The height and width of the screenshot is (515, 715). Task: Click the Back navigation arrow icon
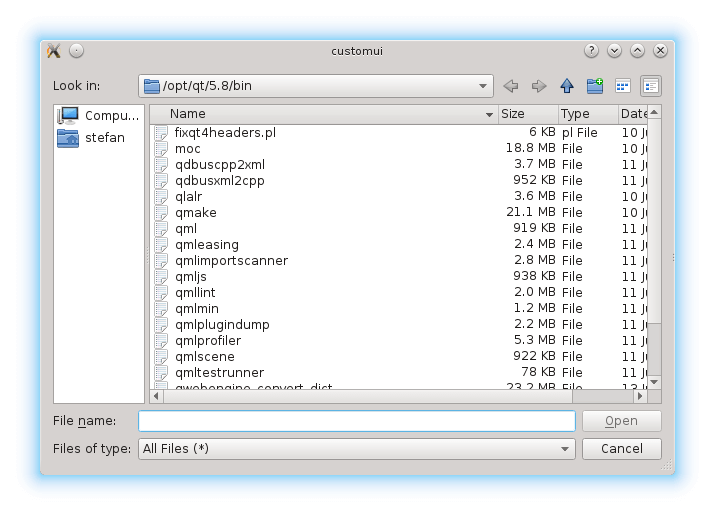tap(511, 86)
